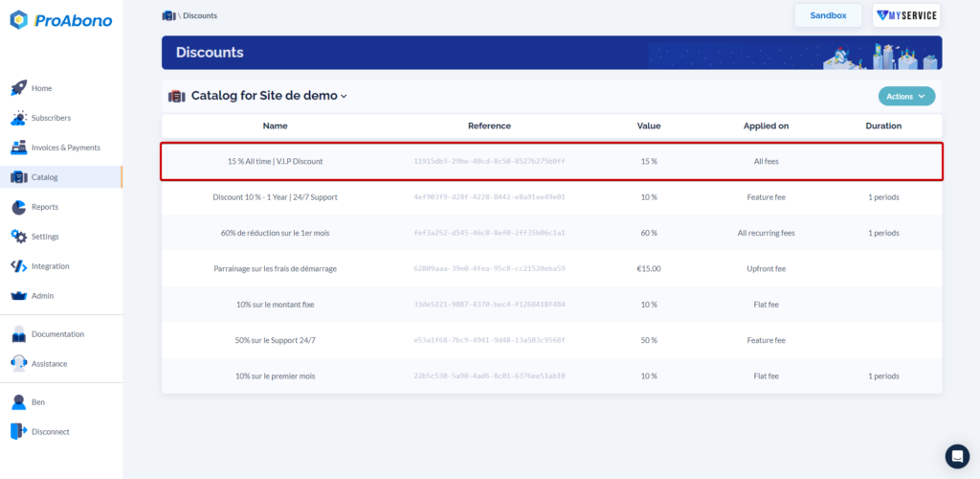Click the Upfront fee cell
Screen dimensions: 980x479
click(766, 268)
